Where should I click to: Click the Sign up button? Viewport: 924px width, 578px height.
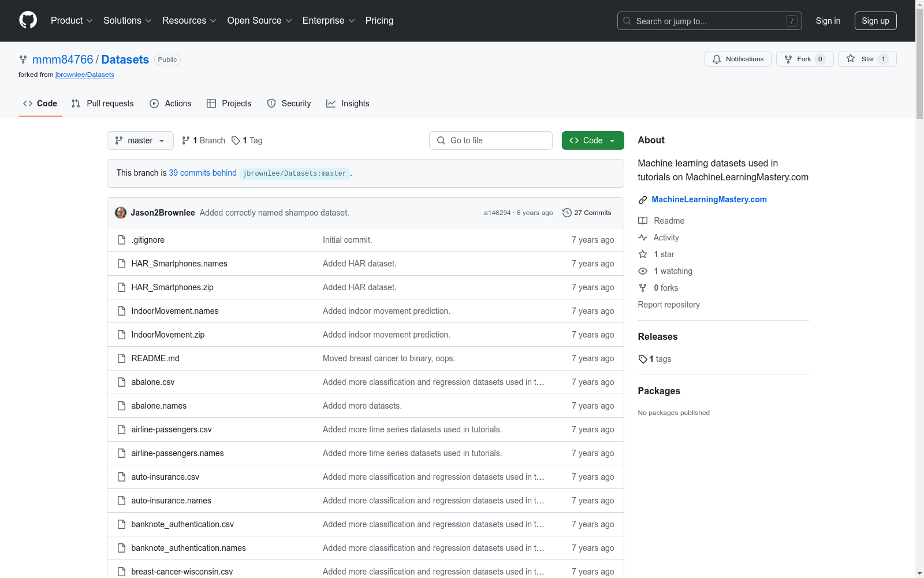point(875,21)
